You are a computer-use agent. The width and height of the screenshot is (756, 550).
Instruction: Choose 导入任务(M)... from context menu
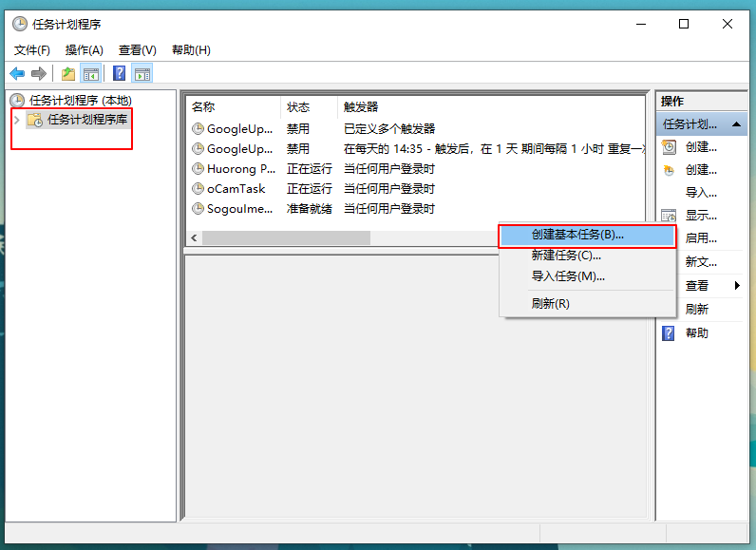click(568, 276)
